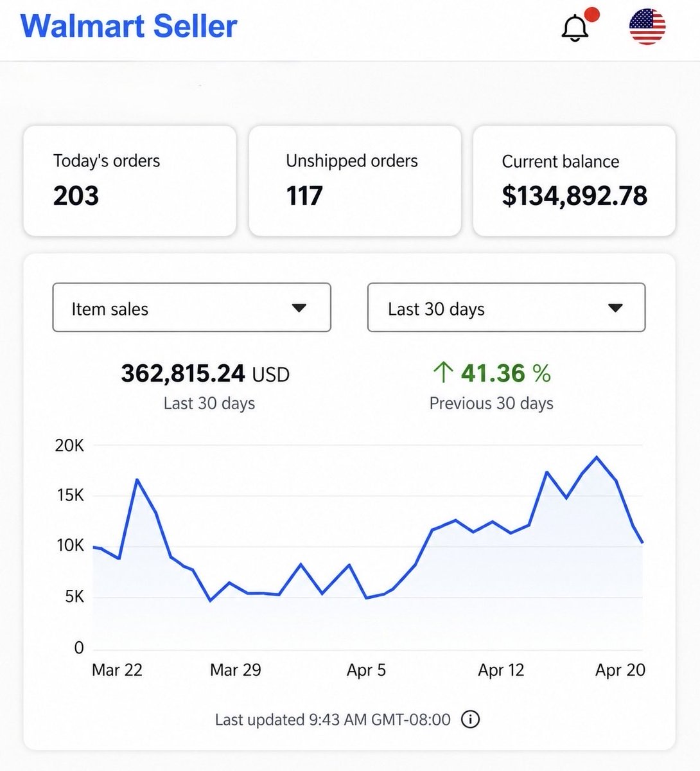700x771 pixels.
Task: Click the 15K y-axis label
Action: click(x=70, y=495)
